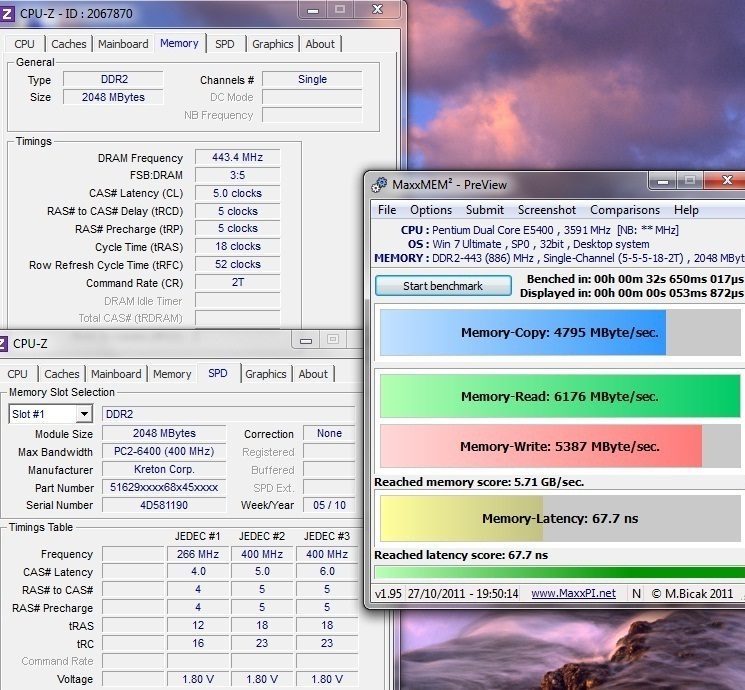This screenshot has width=745, height=690.
Task: Open Memory tab in lower CPU-Z window
Action: tap(172, 374)
